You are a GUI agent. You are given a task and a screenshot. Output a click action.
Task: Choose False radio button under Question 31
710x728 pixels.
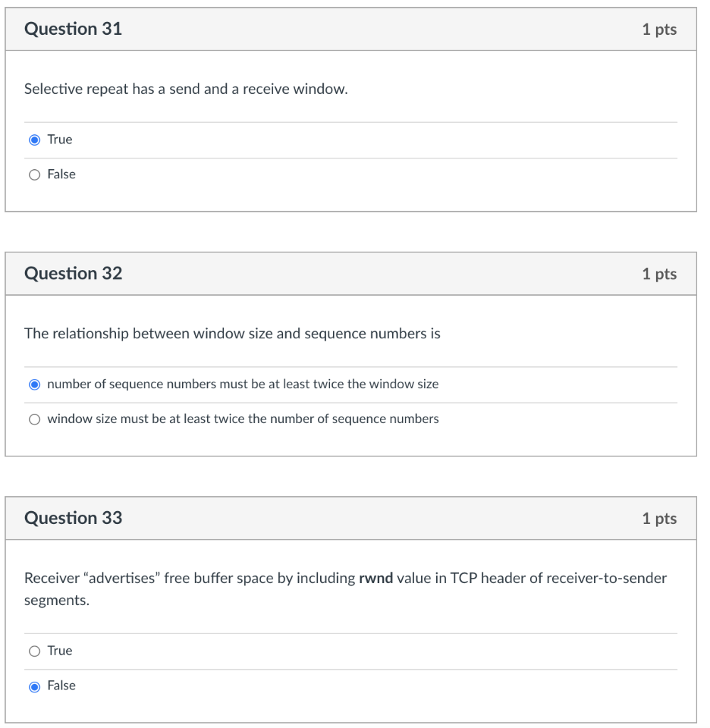pos(34,175)
